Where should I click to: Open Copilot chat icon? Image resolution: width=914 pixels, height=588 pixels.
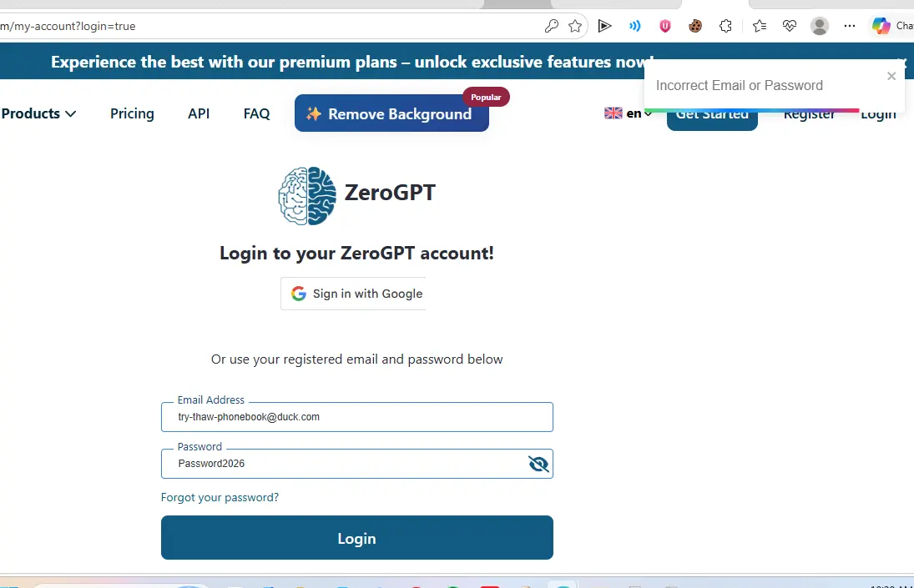881,26
